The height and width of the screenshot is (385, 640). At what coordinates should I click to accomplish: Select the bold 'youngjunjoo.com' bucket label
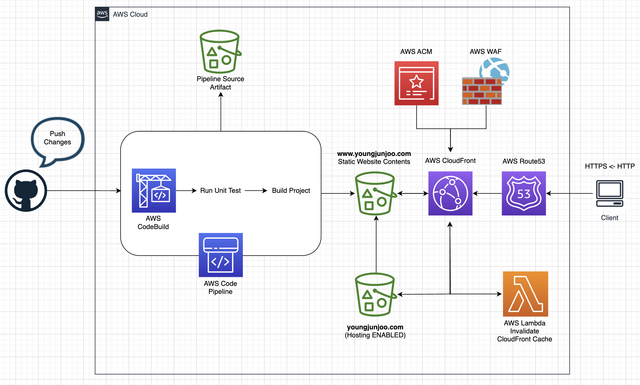(x=375, y=327)
